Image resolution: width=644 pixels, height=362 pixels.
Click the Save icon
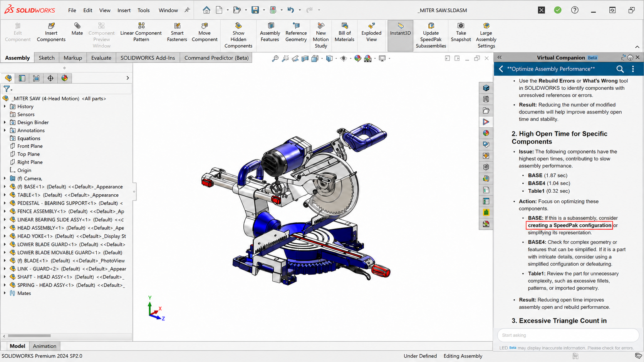click(x=255, y=10)
